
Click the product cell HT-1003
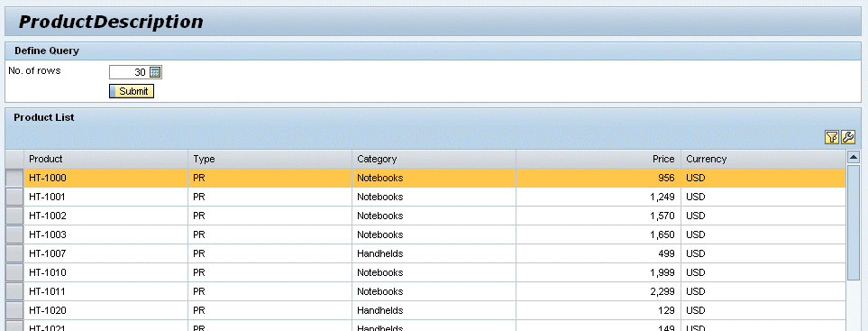click(105, 234)
